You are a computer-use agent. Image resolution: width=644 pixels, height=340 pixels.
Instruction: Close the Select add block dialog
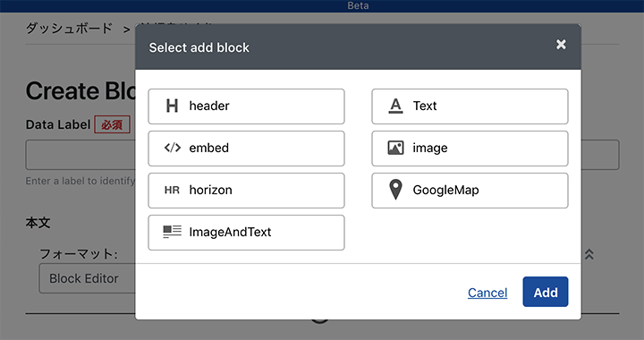561,45
